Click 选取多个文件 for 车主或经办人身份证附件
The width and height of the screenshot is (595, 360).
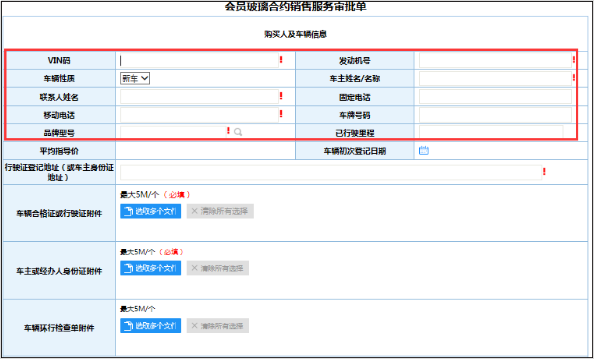pyautogui.click(x=151, y=268)
